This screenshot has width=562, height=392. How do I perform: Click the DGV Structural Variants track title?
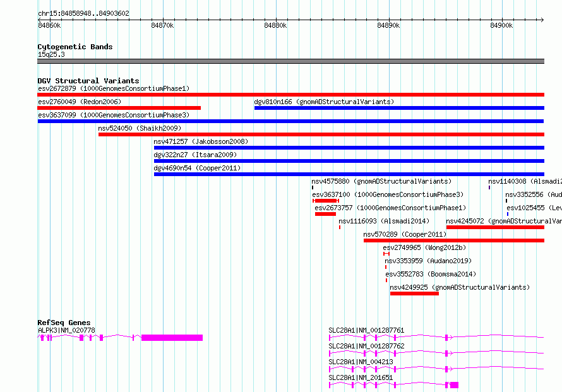88,81
